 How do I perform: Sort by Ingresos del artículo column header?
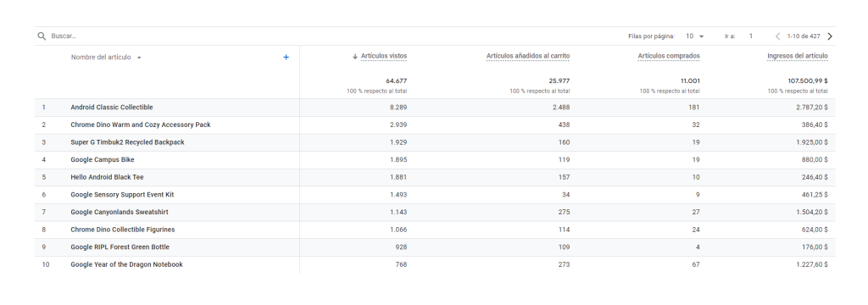coord(797,56)
